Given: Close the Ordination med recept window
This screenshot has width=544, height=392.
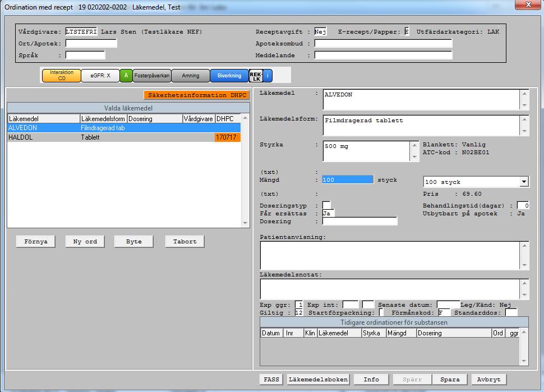Looking at the screenshot, I should click(528, 4).
